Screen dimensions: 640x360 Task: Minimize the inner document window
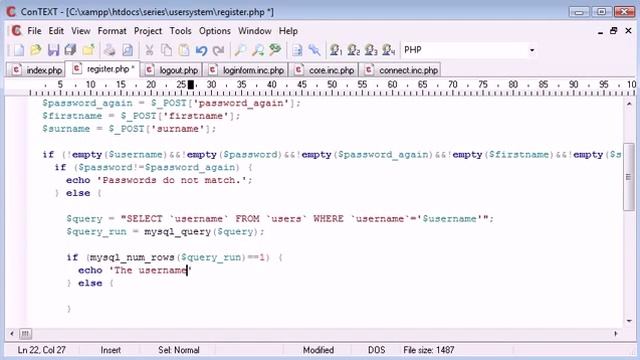(x=600, y=31)
